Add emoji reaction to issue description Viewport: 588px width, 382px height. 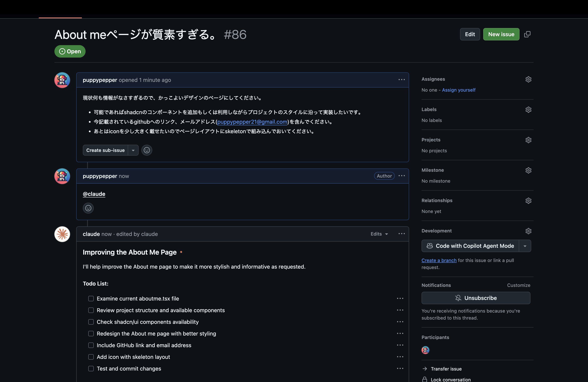click(x=147, y=150)
